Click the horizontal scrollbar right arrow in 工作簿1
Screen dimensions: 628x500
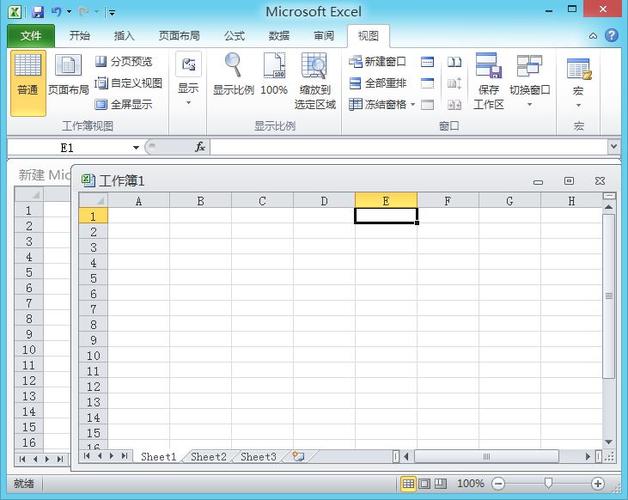[x=588, y=456]
